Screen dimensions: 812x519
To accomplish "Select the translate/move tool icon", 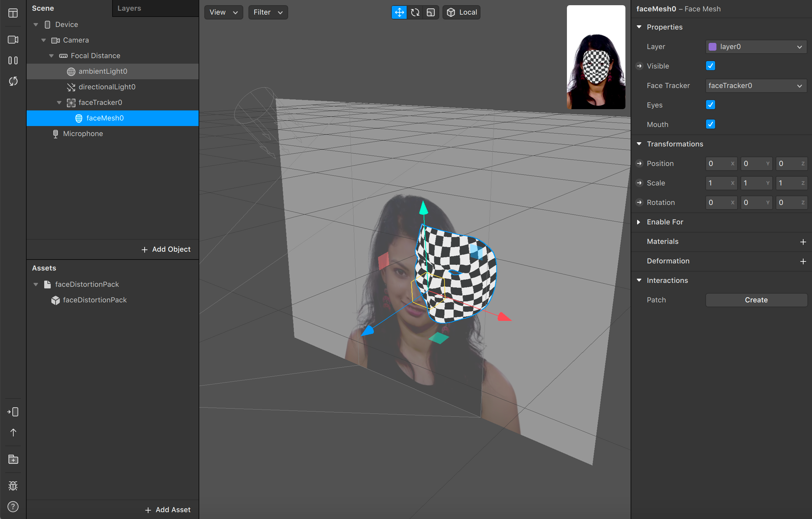I will click(399, 12).
